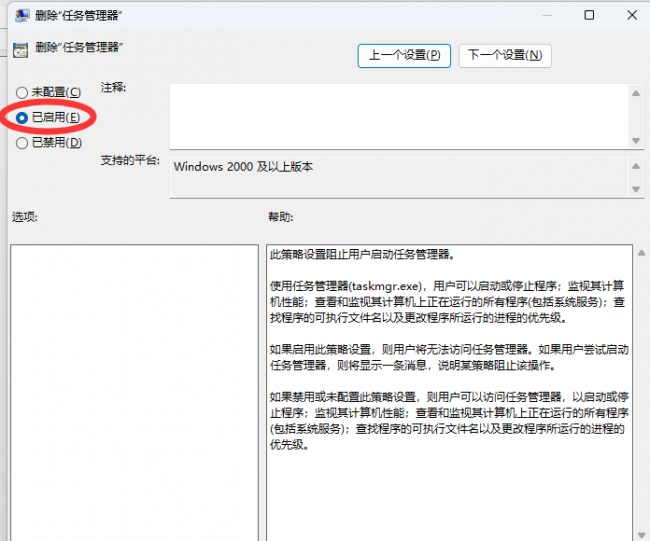The height and width of the screenshot is (541, 650).
Task: Minimize the policy dialog window
Action: pyautogui.click(x=547, y=15)
